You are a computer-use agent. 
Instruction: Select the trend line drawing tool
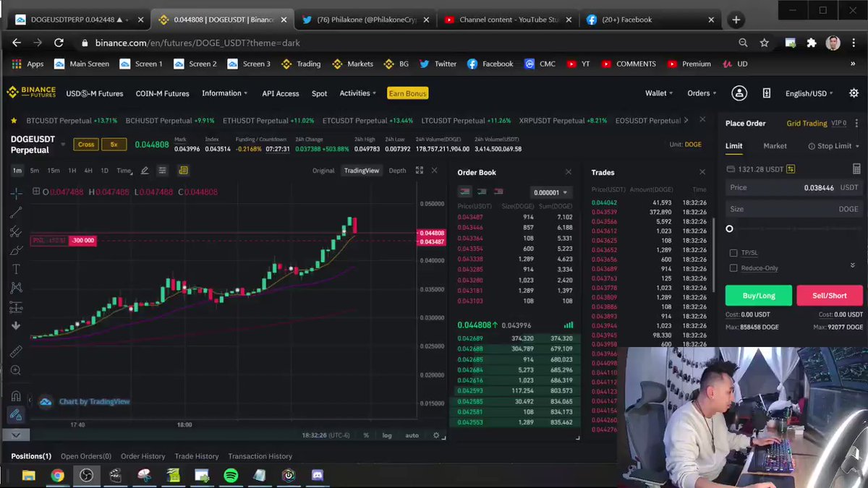point(16,213)
